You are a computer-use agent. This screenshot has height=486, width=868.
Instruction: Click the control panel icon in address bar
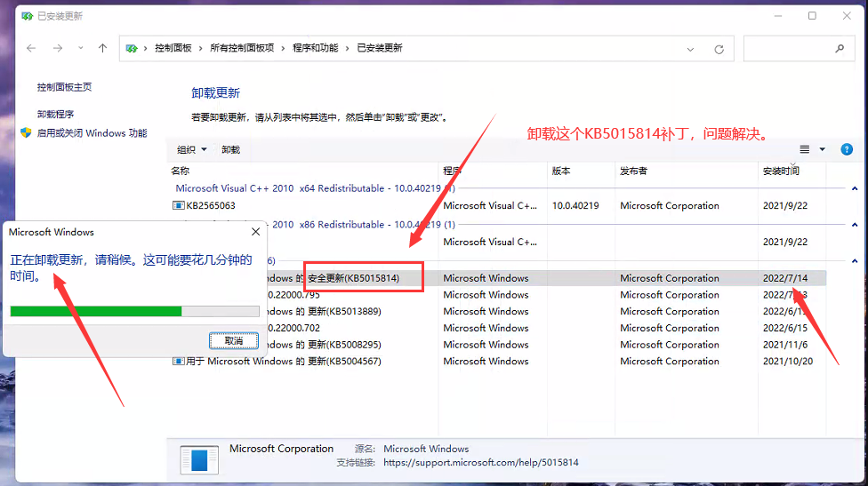coord(132,48)
